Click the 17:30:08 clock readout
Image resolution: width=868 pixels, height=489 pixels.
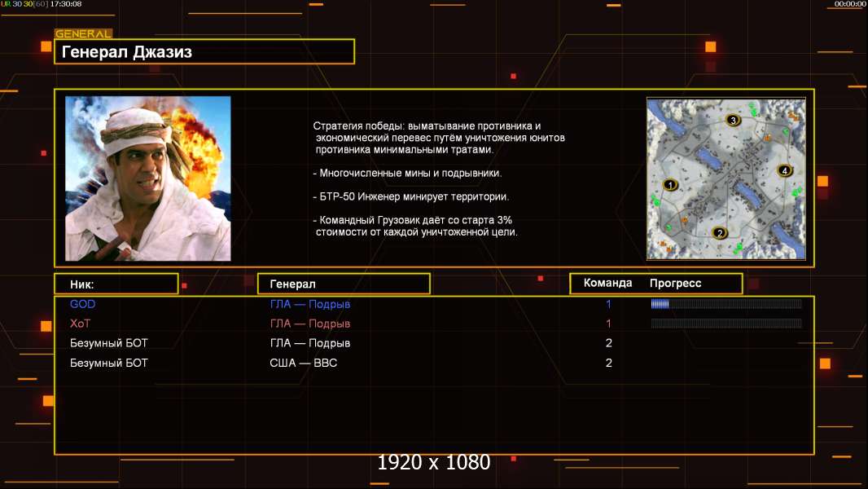(65, 4)
